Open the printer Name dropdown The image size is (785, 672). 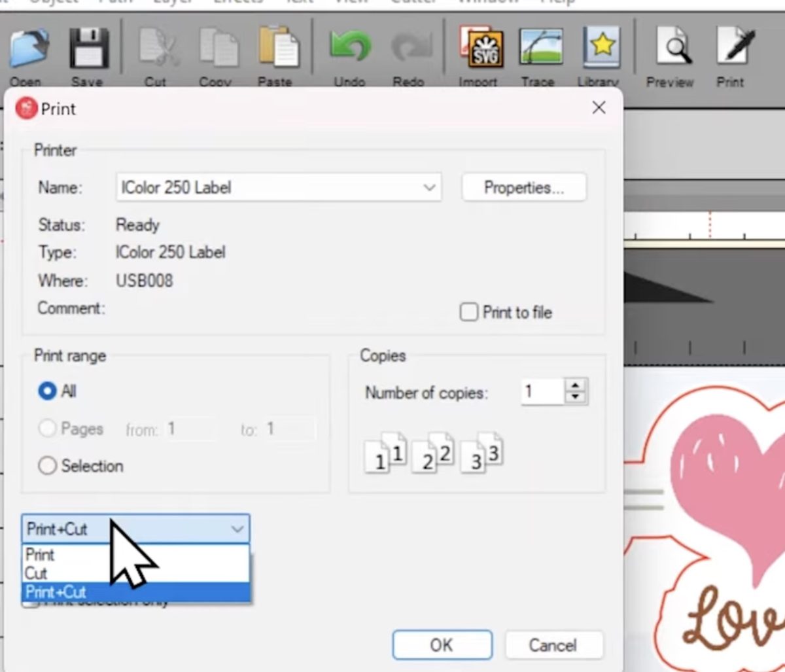tap(279, 187)
